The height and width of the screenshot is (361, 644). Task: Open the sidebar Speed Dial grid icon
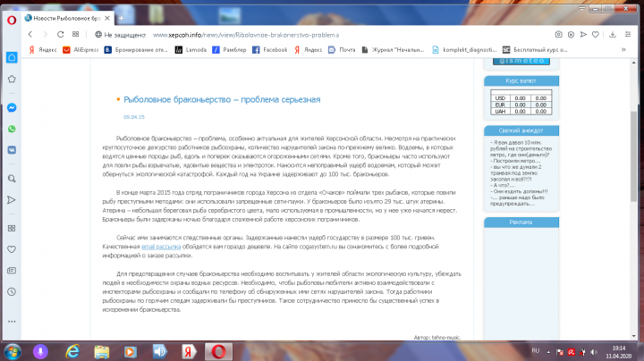click(12, 228)
